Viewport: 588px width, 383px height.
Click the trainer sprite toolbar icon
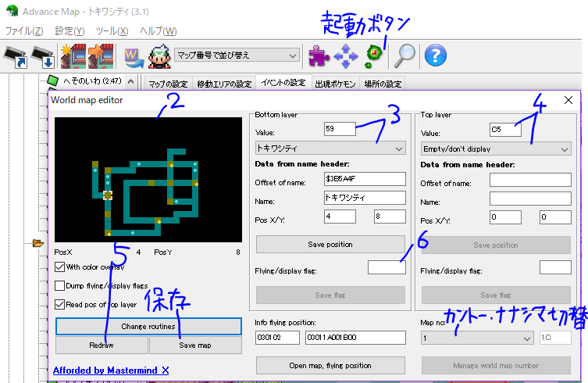160,56
